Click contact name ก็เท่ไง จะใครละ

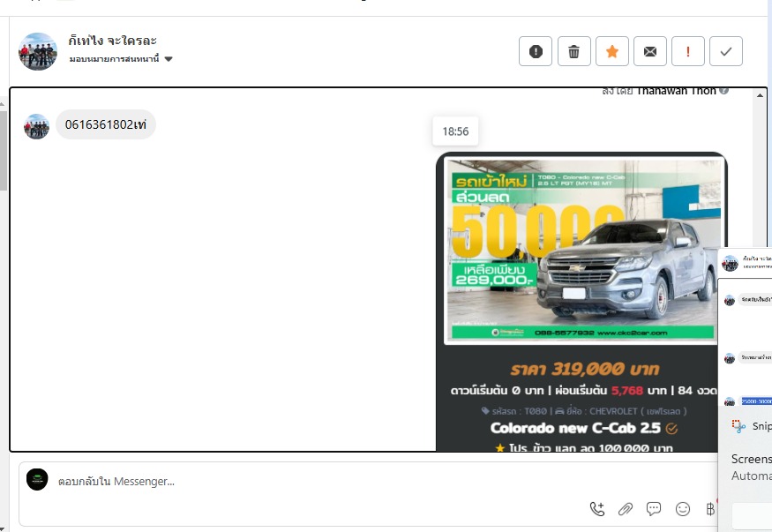[x=113, y=41]
